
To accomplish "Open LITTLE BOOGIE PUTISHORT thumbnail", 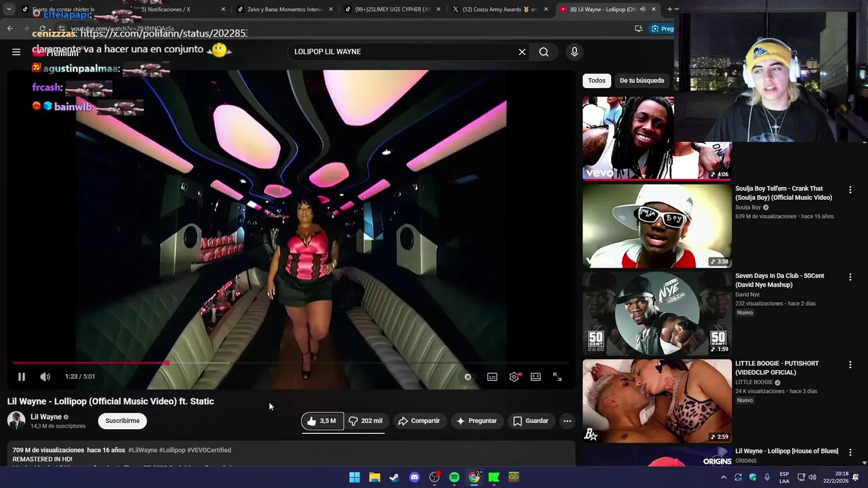I will tap(657, 401).
